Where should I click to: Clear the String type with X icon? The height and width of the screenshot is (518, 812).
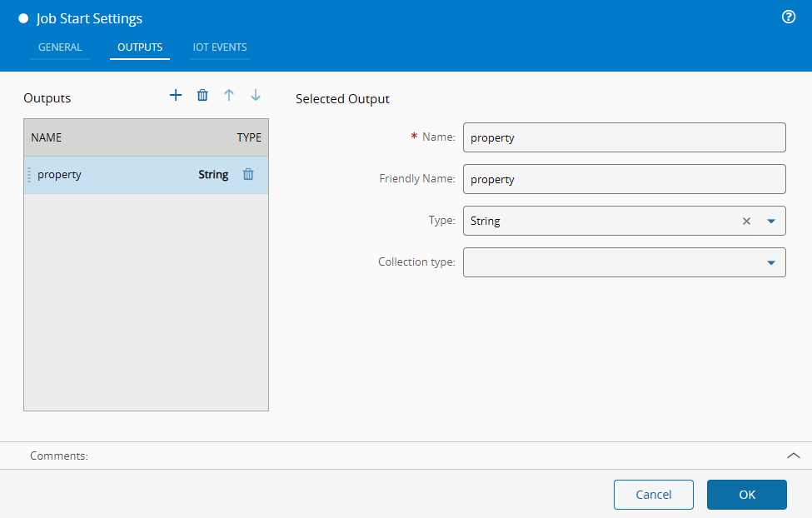(x=746, y=222)
